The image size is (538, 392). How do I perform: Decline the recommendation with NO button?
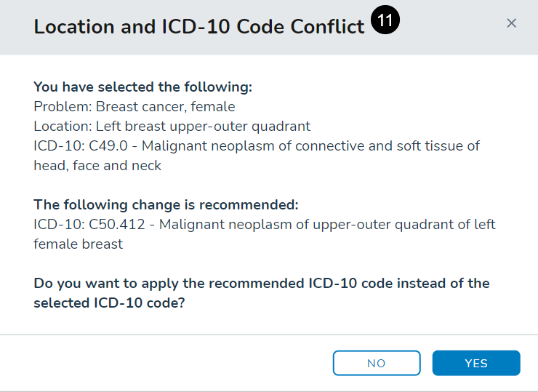click(x=377, y=363)
